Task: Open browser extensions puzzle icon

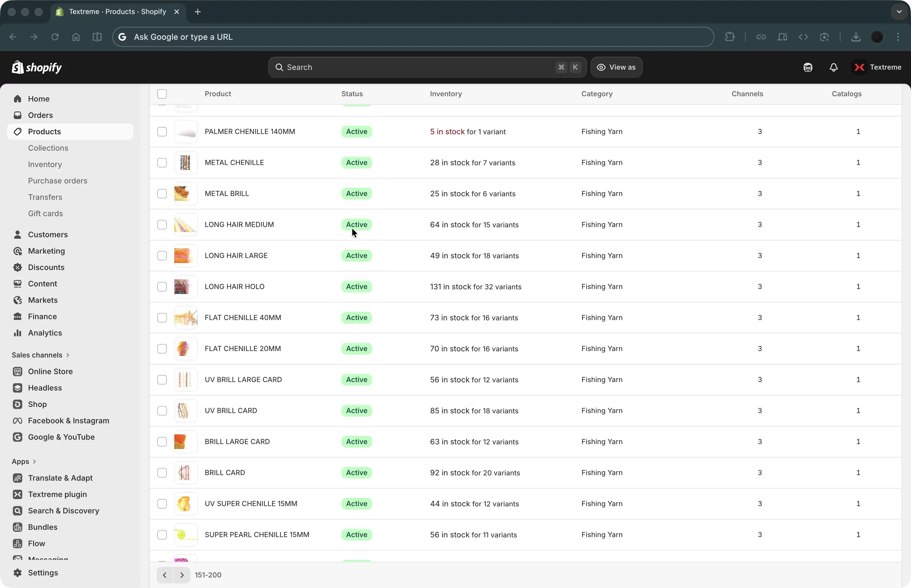Action: pos(730,37)
